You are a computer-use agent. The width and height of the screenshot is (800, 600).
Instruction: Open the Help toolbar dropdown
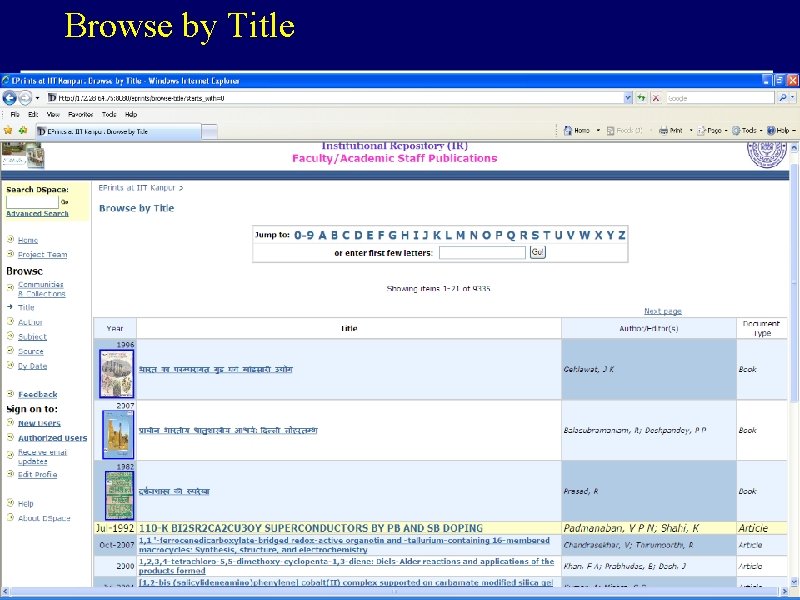[781, 131]
